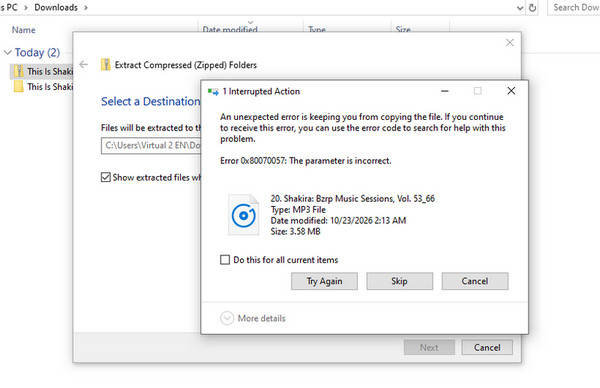Image resolution: width=600 pixels, height=388 pixels.
Task: Sort by Date modified column
Action: 230,29
